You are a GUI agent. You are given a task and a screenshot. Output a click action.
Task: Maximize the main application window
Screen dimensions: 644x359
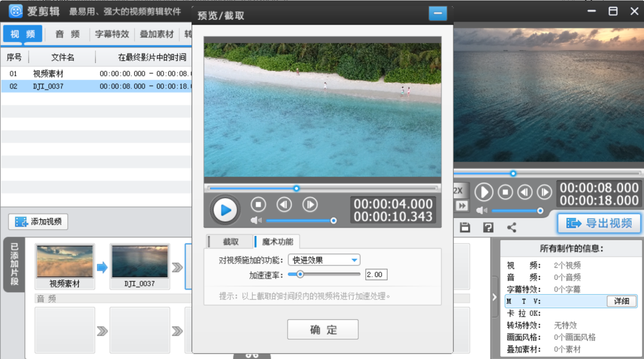click(x=613, y=11)
